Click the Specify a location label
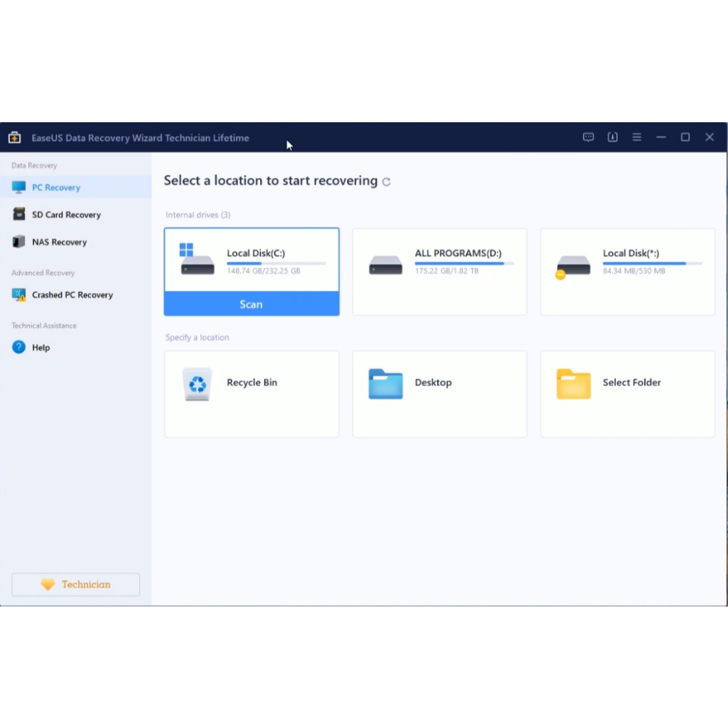This screenshot has height=728, width=728. [x=198, y=337]
